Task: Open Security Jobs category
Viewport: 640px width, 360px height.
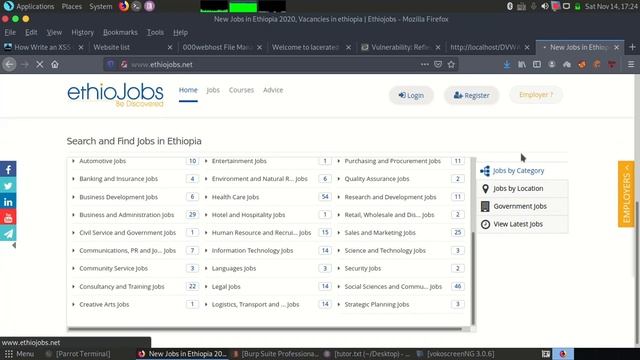Action: coord(362,269)
